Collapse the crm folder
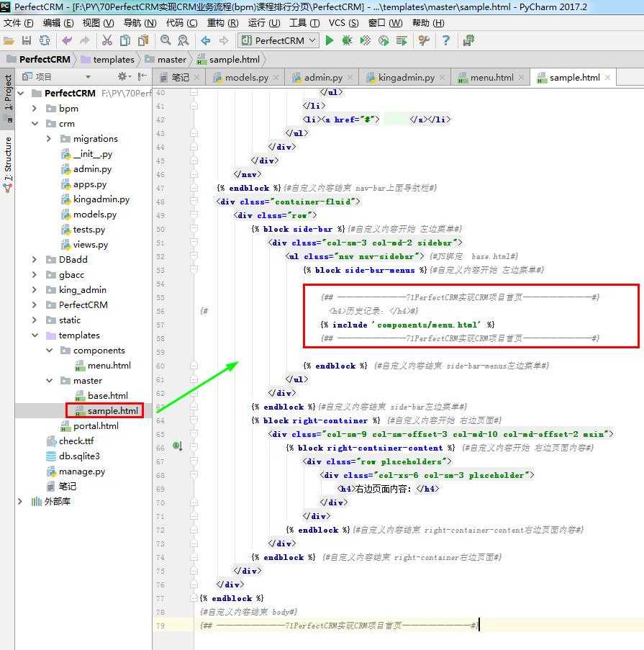 pyautogui.click(x=35, y=124)
